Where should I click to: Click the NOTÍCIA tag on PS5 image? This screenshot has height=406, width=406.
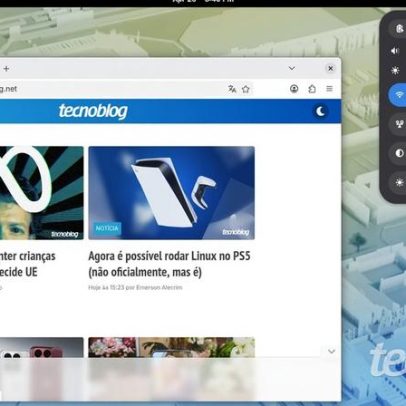tap(107, 228)
